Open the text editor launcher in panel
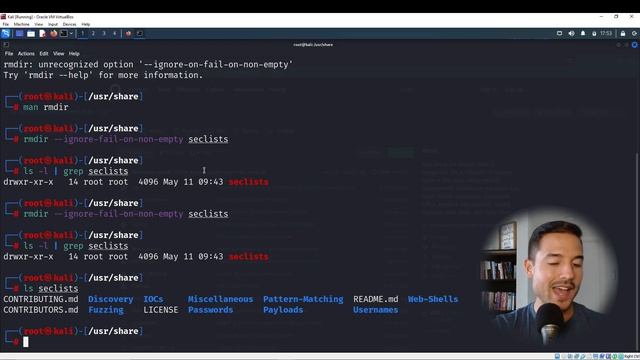 (42, 33)
